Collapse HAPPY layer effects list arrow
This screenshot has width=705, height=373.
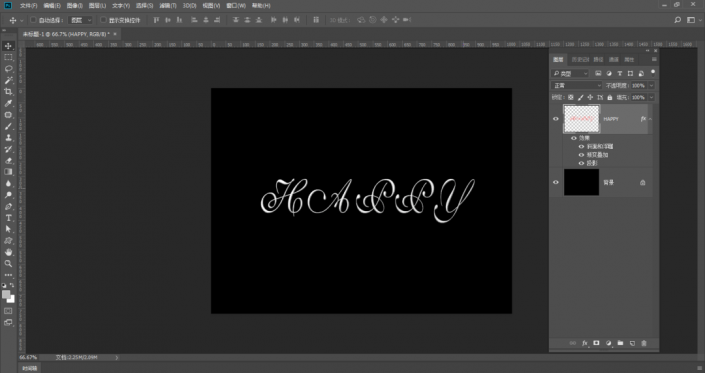pos(650,119)
